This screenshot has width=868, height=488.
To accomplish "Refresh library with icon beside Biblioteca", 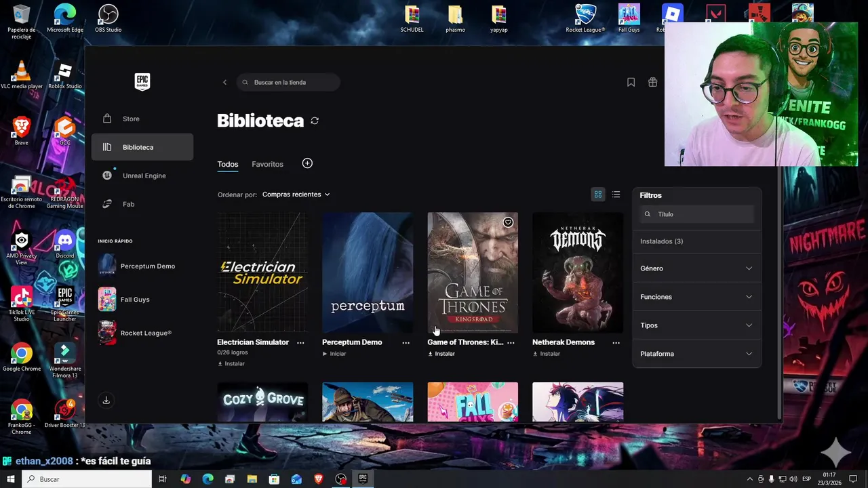I will (x=315, y=121).
